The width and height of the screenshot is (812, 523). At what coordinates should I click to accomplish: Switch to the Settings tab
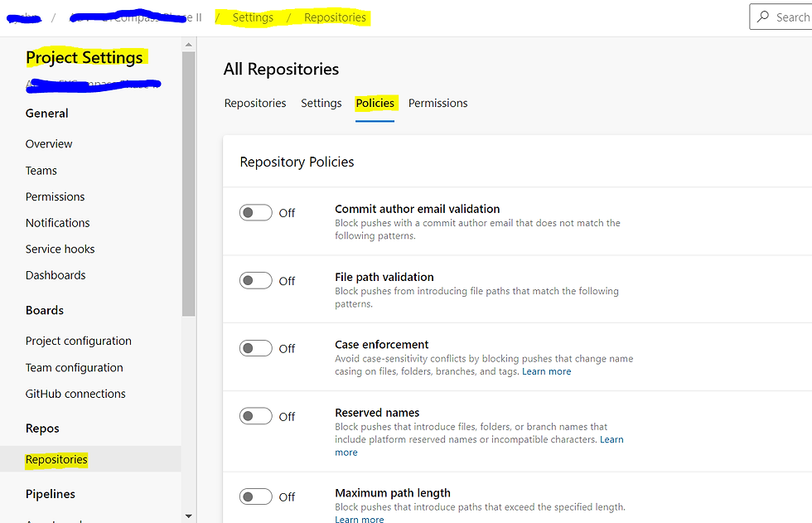pyautogui.click(x=321, y=103)
